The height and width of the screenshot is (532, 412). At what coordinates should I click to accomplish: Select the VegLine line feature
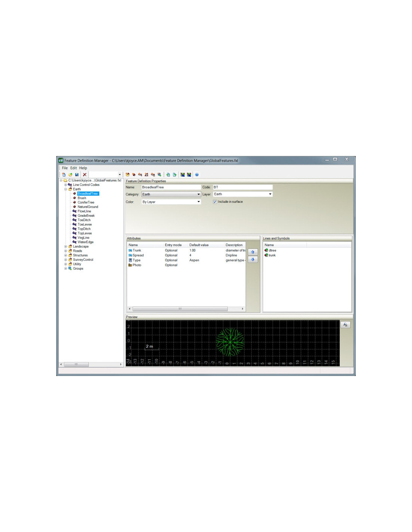(x=84, y=238)
